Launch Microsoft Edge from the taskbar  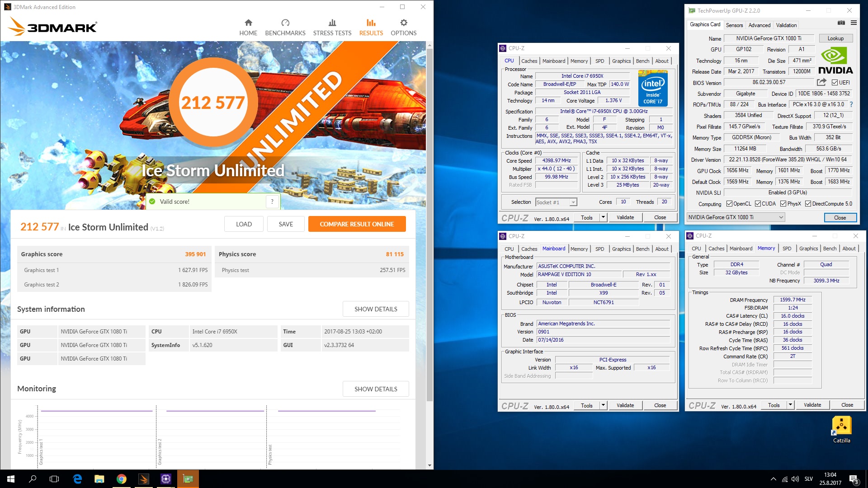point(77,479)
